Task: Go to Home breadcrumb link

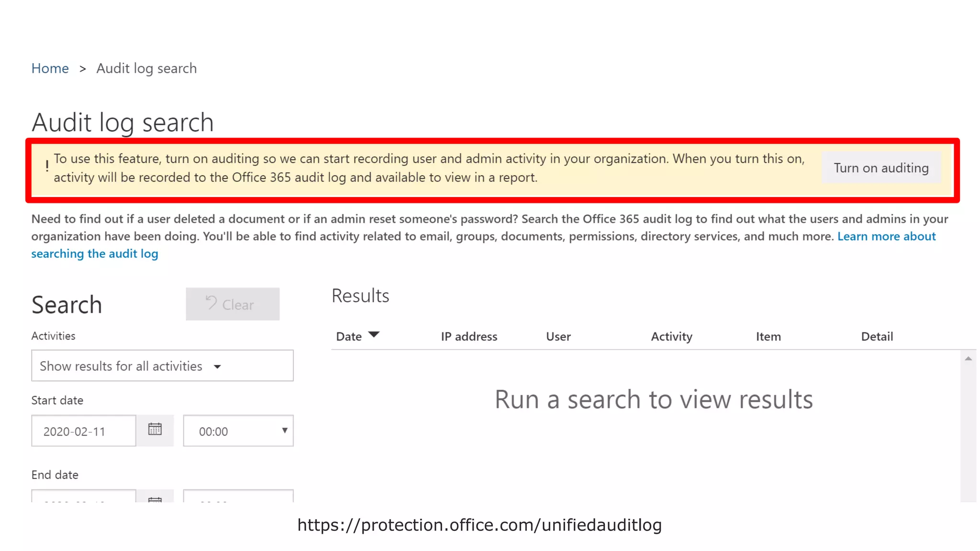Action: pyautogui.click(x=50, y=68)
